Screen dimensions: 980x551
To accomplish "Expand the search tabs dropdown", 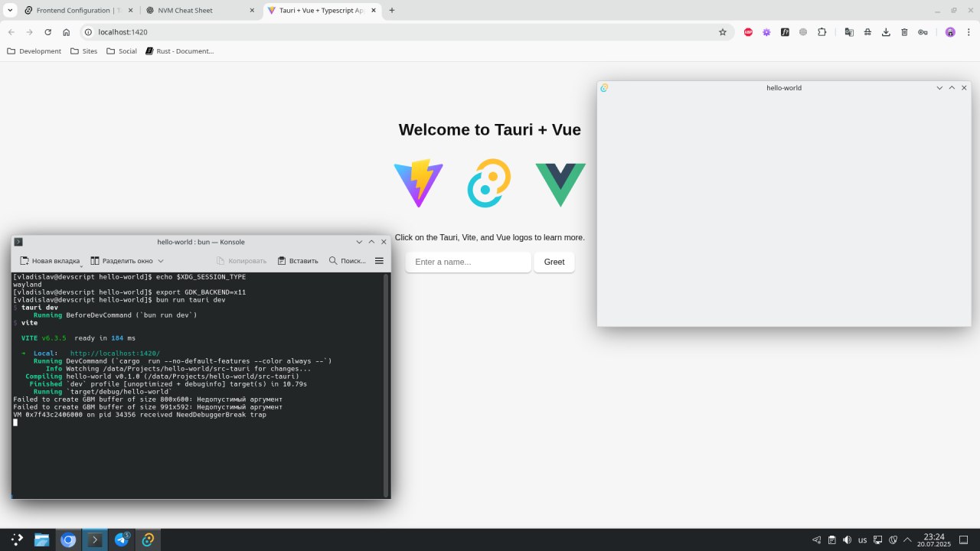I will pyautogui.click(x=10, y=10).
